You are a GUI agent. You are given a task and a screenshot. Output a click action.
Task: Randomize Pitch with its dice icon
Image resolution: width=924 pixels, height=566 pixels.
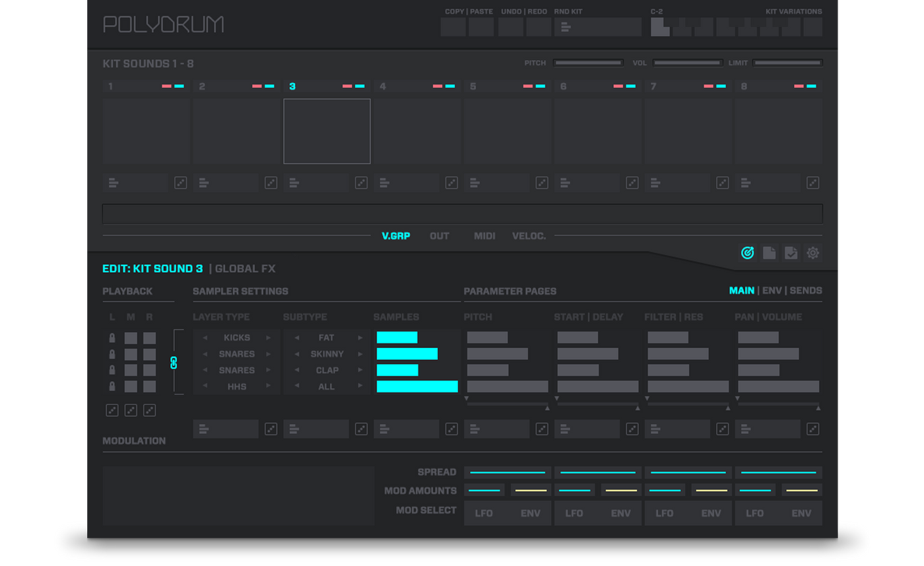coord(542,429)
